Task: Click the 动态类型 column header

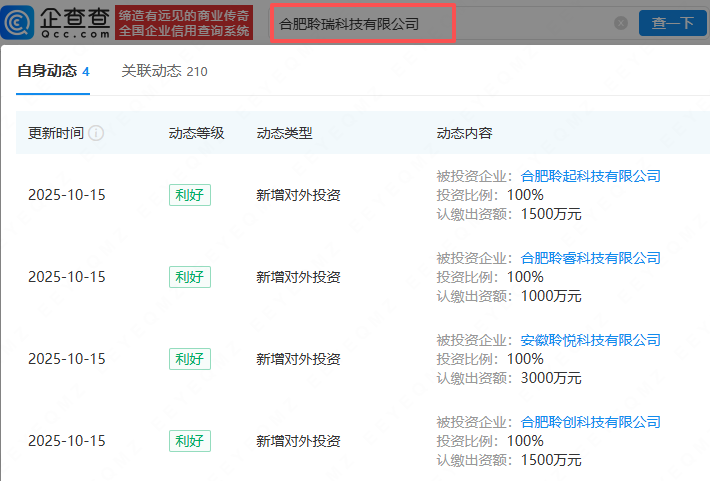Action: click(x=284, y=133)
